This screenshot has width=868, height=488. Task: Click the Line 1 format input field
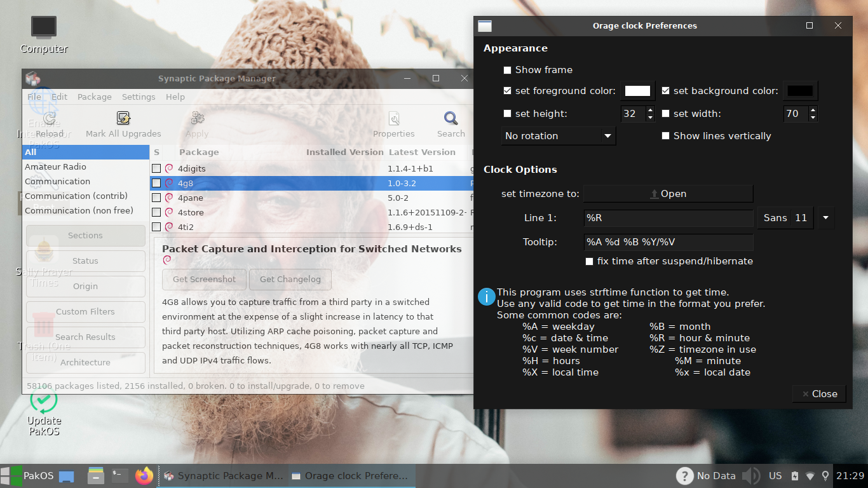(x=668, y=218)
